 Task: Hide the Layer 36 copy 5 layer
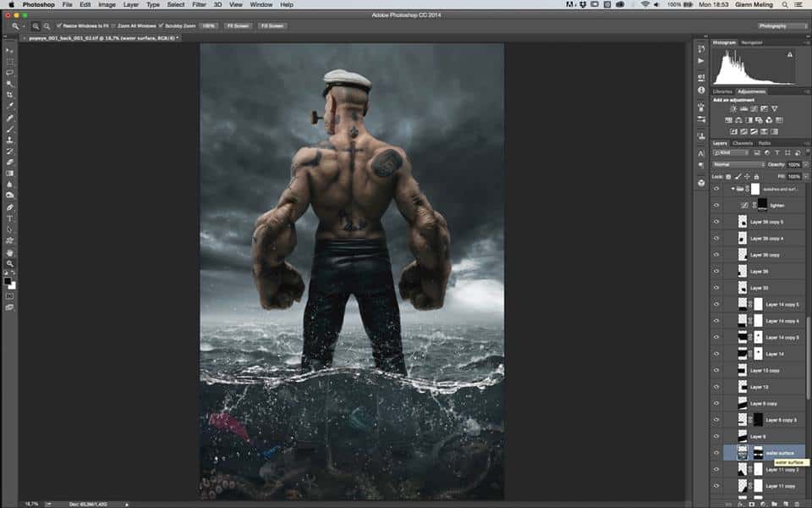coord(716,222)
